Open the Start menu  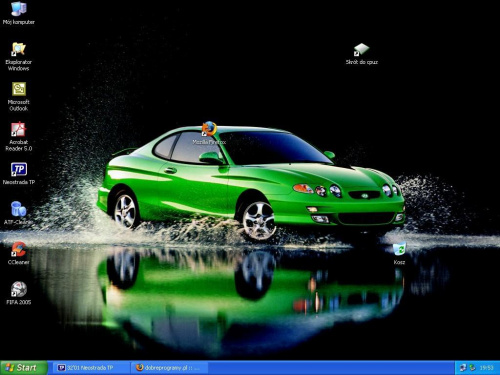[x=23, y=368]
